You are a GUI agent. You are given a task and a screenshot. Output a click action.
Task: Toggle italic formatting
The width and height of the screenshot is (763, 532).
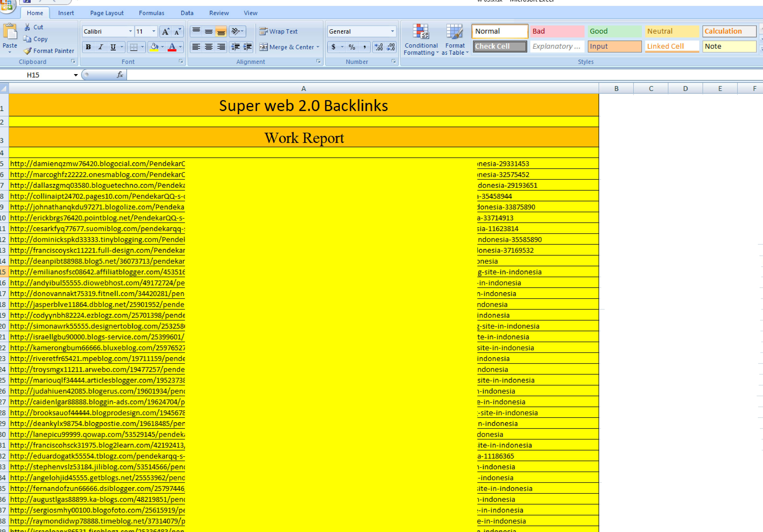(x=100, y=47)
